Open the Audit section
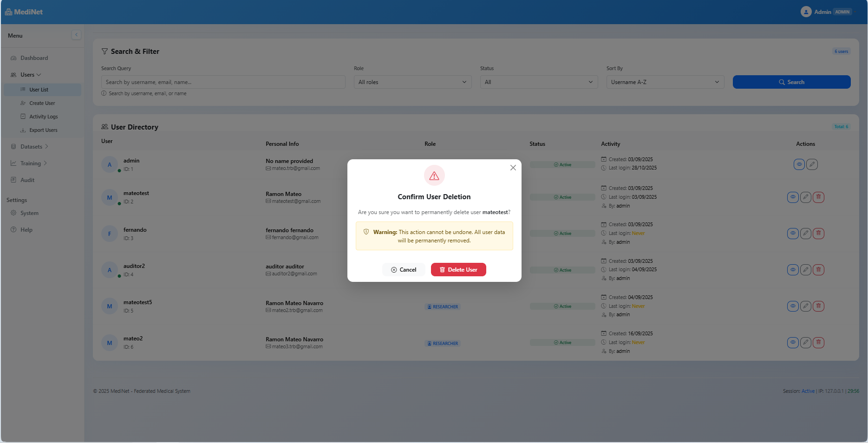The width and height of the screenshot is (868, 443). tap(27, 180)
